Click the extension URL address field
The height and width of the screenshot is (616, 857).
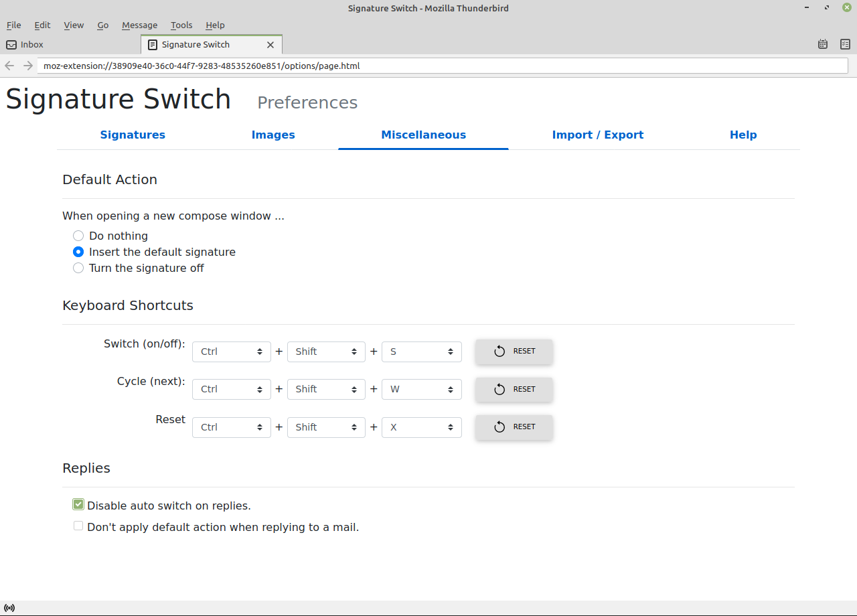coord(442,66)
